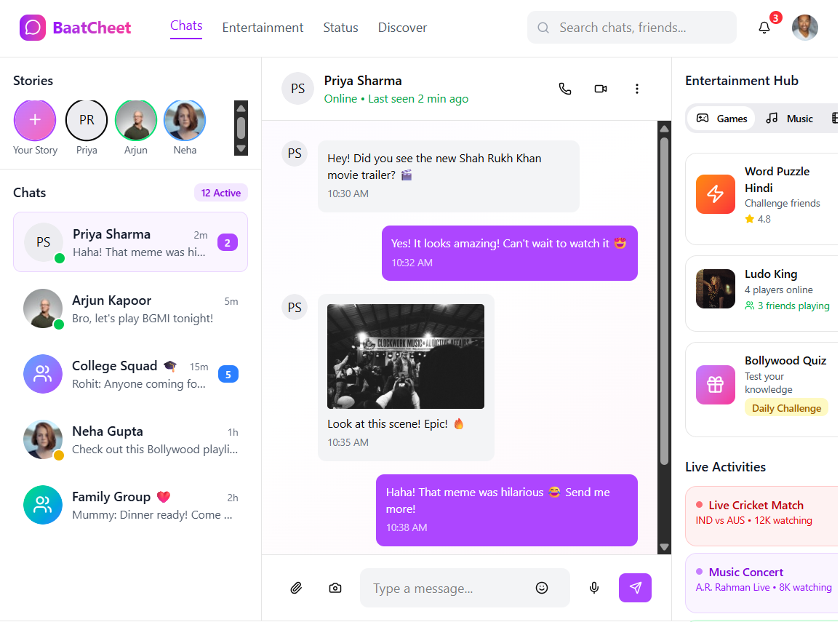Start a video call in chat header
This screenshot has width=840, height=622.
click(600, 89)
